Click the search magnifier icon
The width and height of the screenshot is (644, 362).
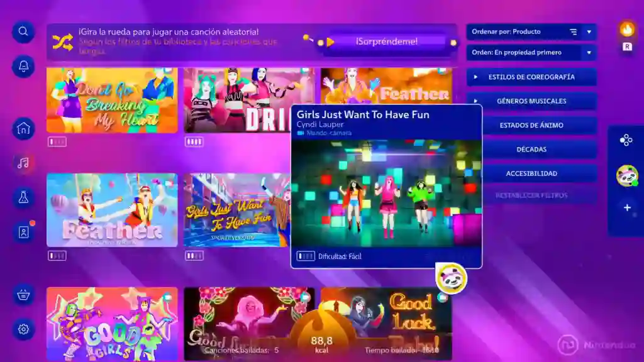pyautogui.click(x=23, y=31)
